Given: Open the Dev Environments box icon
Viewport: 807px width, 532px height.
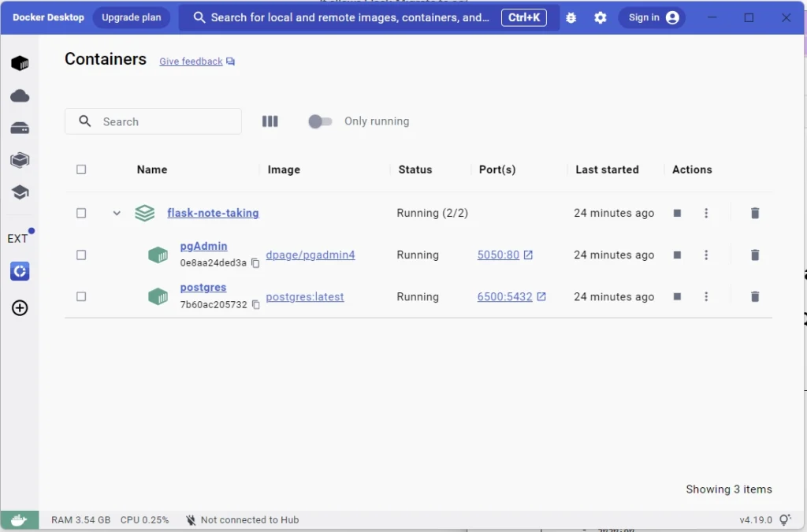Looking at the screenshot, I should [x=20, y=160].
